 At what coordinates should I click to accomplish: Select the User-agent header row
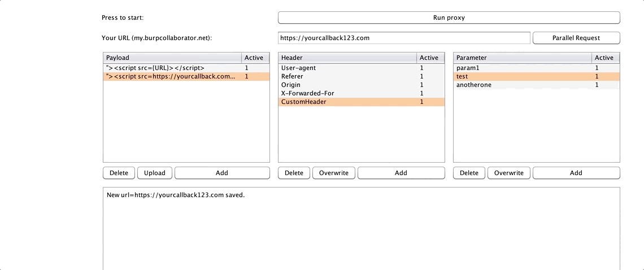362,68
